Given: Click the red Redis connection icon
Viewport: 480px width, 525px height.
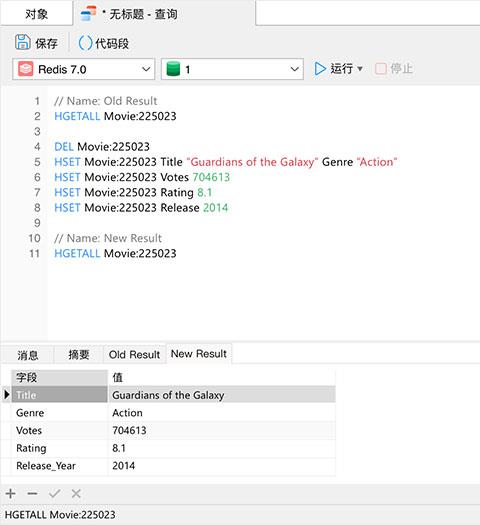Looking at the screenshot, I should 25,69.
